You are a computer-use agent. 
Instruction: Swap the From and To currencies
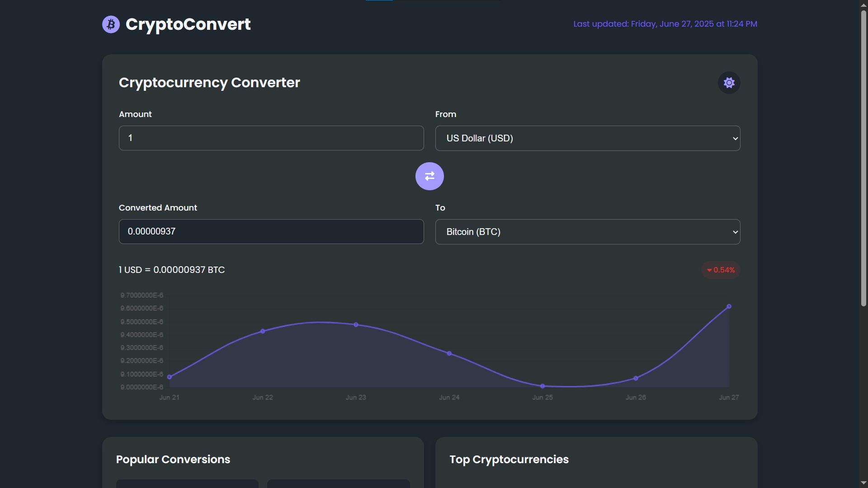[x=429, y=176]
